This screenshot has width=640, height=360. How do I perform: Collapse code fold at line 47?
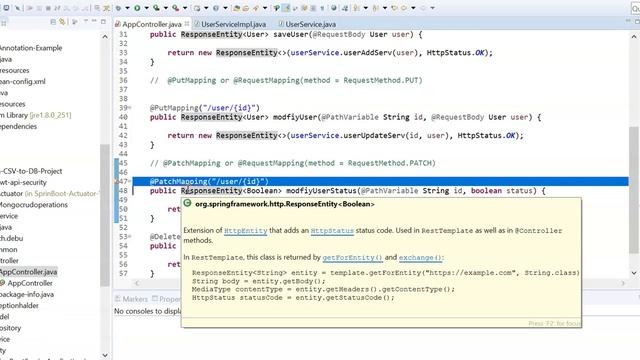pyautogui.click(x=130, y=181)
